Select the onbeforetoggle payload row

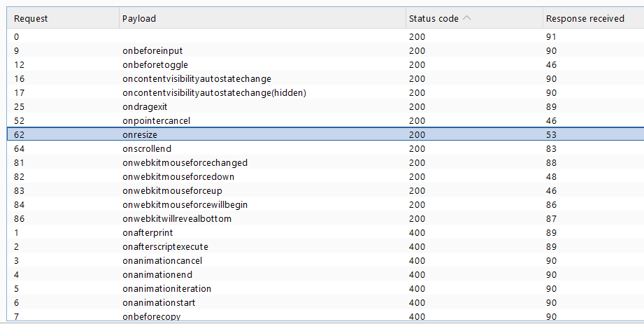(x=326, y=64)
